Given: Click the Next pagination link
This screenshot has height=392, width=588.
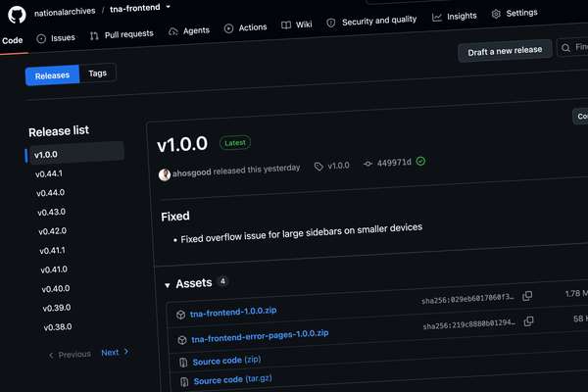Looking at the screenshot, I should click(115, 352).
